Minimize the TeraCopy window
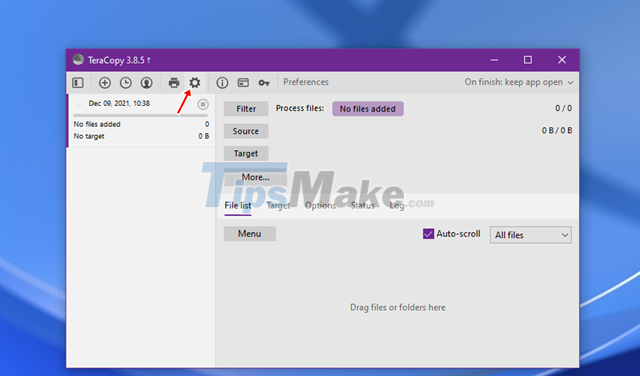The height and width of the screenshot is (376, 640). click(x=494, y=60)
